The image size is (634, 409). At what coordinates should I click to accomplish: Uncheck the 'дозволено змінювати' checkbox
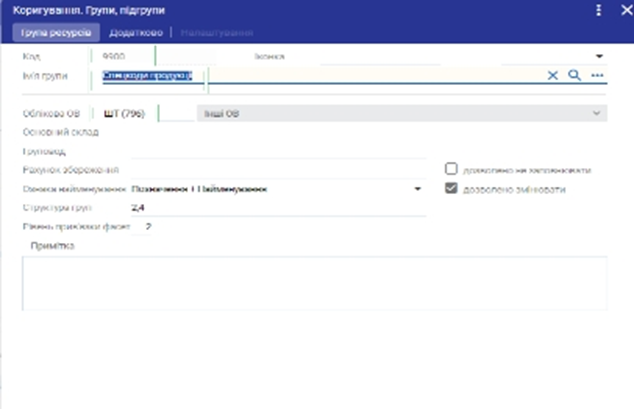(x=452, y=189)
